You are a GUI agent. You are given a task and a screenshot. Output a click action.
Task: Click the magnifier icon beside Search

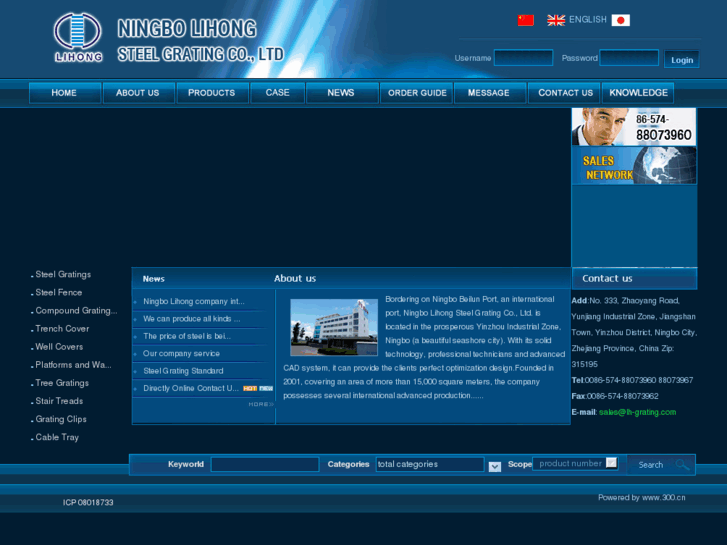(682, 464)
